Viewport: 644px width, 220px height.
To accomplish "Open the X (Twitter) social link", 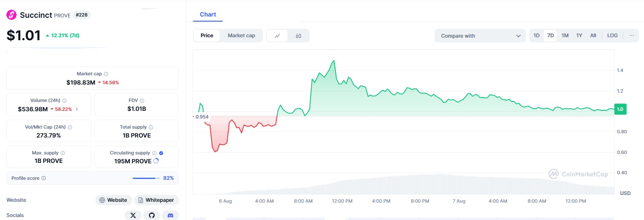I will (x=133, y=215).
